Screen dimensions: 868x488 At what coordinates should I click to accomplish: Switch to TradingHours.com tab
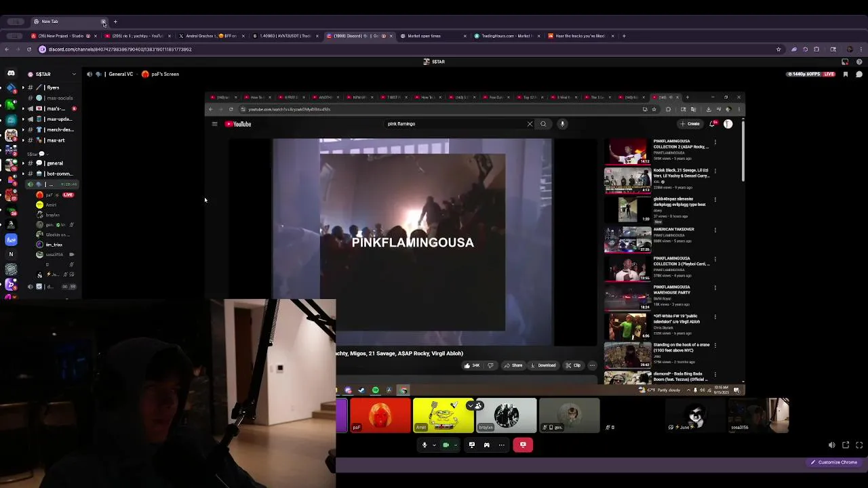[x=507, y=36]
